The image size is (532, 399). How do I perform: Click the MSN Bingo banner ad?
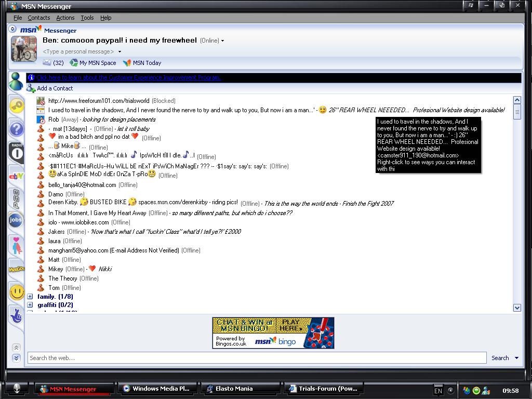pos(273,333)
